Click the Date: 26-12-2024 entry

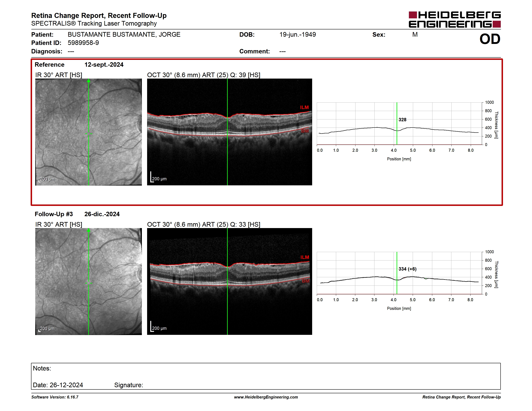pos(58,385)
